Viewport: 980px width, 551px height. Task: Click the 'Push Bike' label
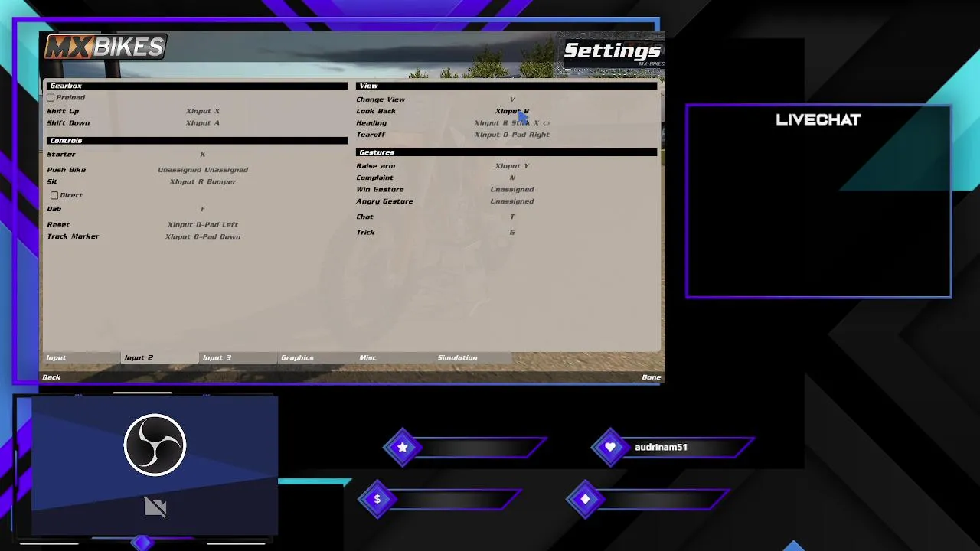[x=67, y=170]
